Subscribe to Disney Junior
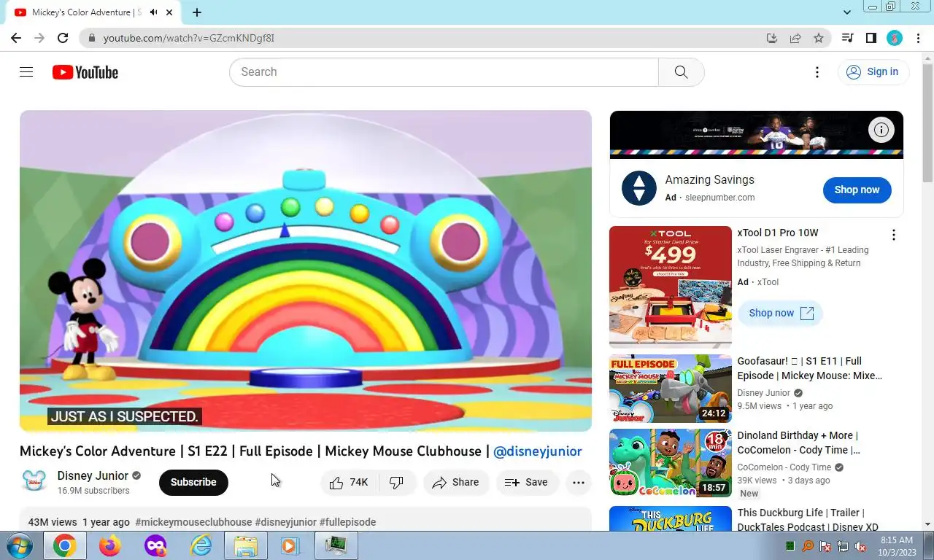 coord(193,482)
